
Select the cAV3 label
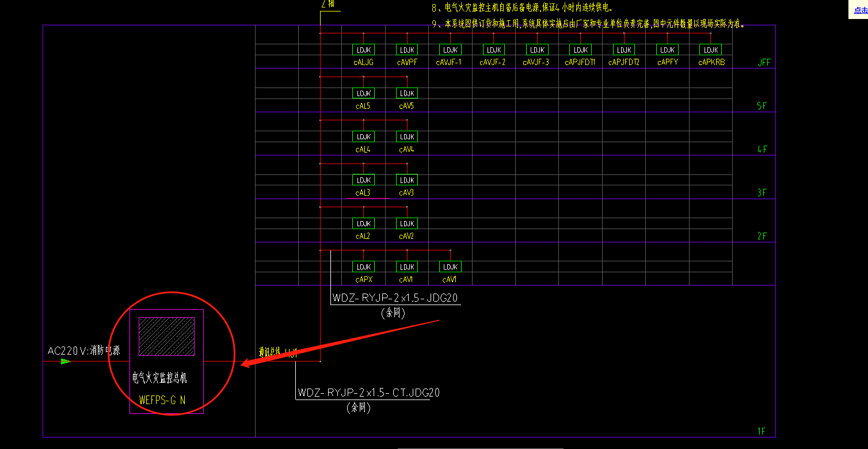[x=406, y=193]
